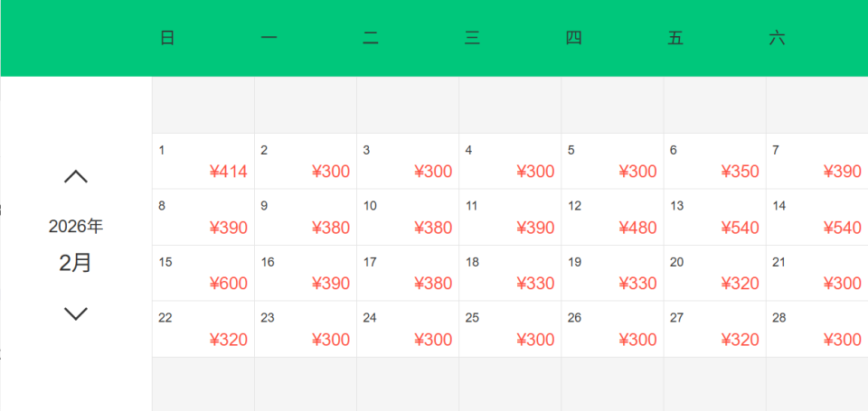This screenshot has width=868, height=411.
Task: Select February 14 priced ¥540
Action: (816, 218)
